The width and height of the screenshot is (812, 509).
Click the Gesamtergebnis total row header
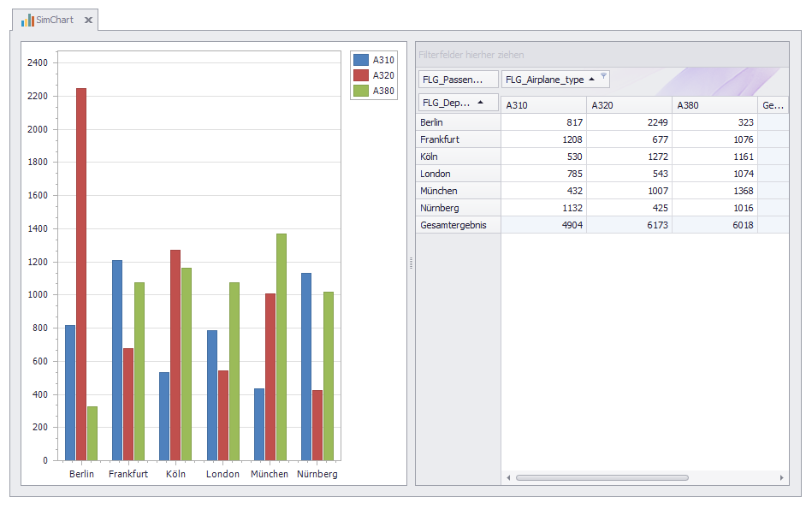[x=458, y=225]
